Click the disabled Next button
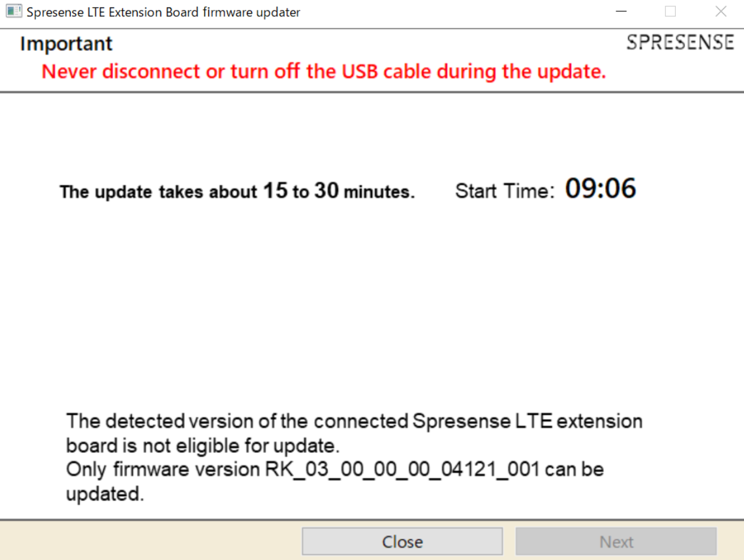The height and width of the screenshot is (560, 744). point(616,542)
